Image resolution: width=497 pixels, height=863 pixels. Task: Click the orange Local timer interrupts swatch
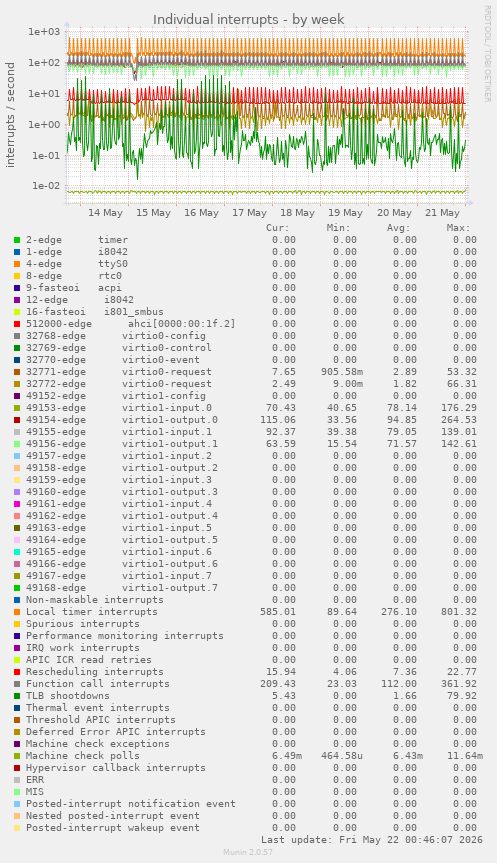[x=17, y=612]
